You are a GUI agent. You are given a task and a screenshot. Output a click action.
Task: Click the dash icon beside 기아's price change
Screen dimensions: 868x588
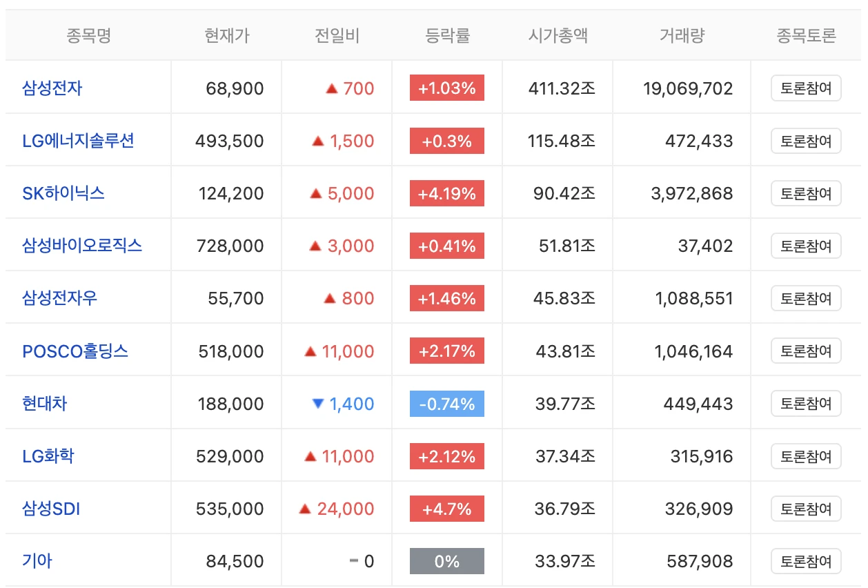tap(353, 560)
